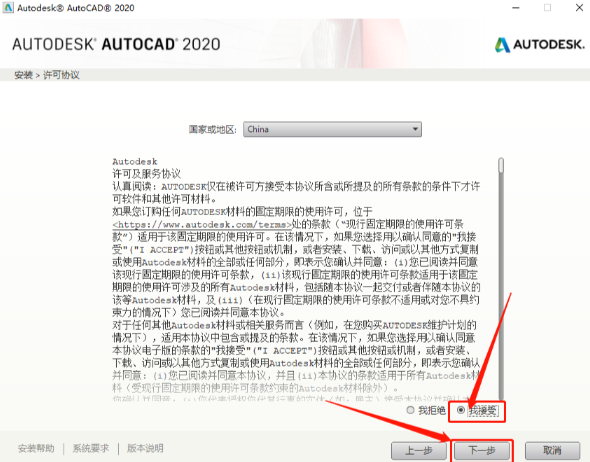Select the 我拒绝 (I reject) radio button
The image size is (590, 462).
[x=411, y=410]
